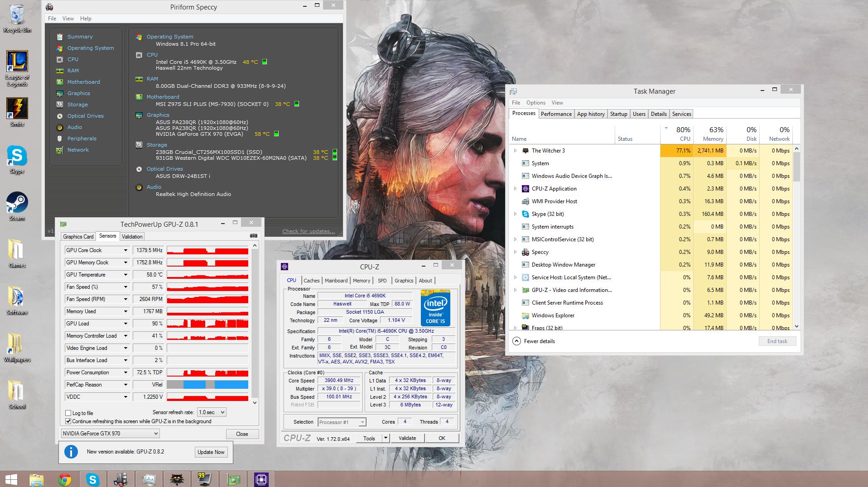Image resolution: width=868 pixels, height=487 pixels.
Task: Expand Skype (32 bit) process row
Action: point(515,214)
